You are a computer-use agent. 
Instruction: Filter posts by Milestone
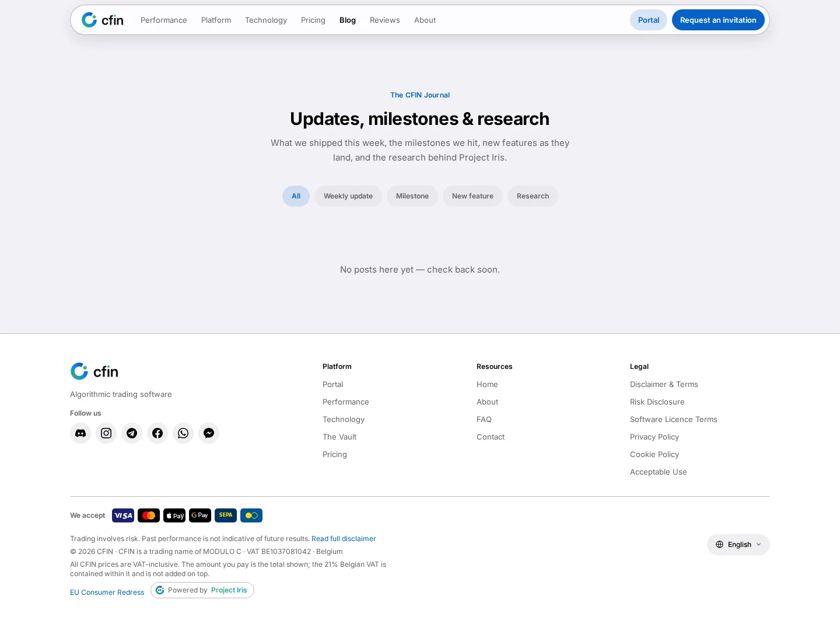coord(412,196)
